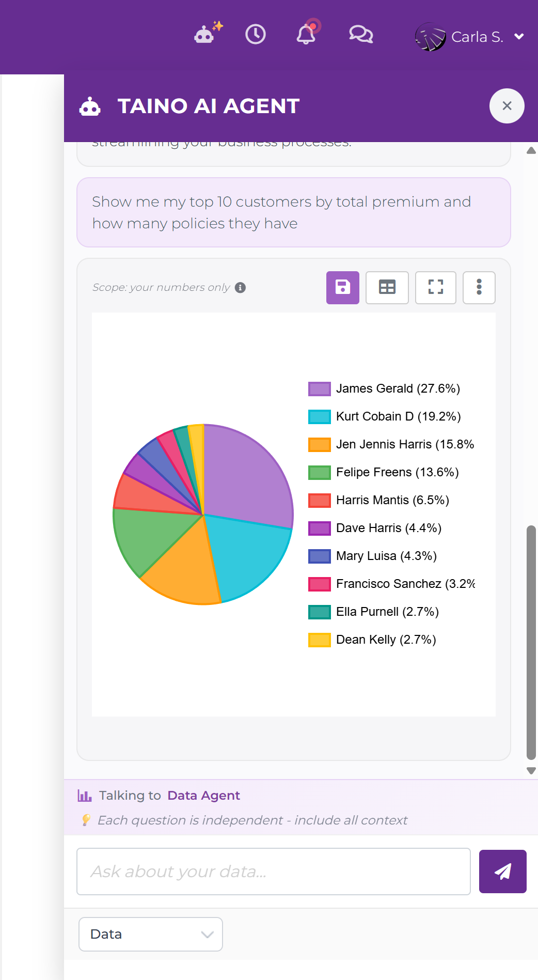The image size is (538, 980).
Task: Select the Data Agent link
Action: click(x=203, y=795)
